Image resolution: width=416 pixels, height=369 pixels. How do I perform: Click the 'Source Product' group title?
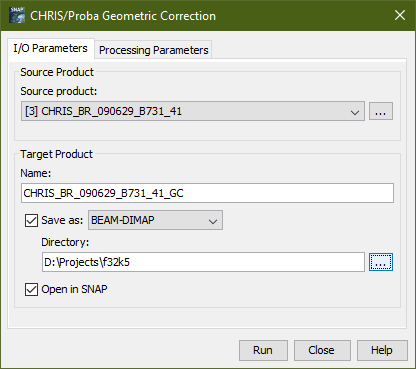point(57,72)
